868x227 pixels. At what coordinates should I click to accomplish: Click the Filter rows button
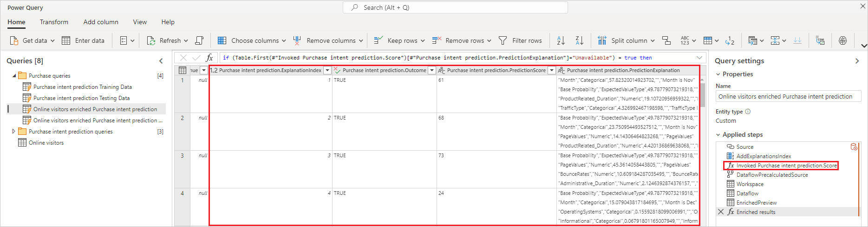520,40
